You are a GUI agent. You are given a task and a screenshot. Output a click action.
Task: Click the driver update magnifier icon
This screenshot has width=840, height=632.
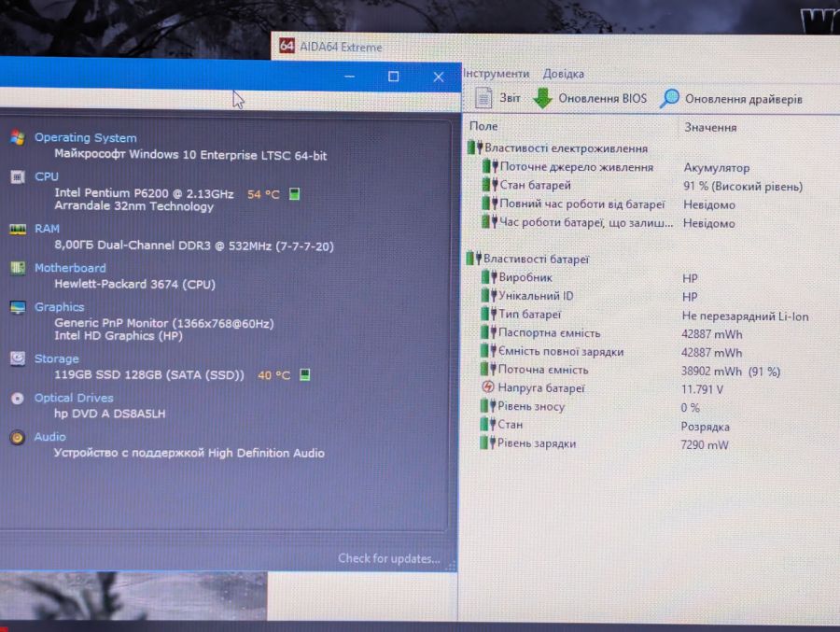click(669, 99)
